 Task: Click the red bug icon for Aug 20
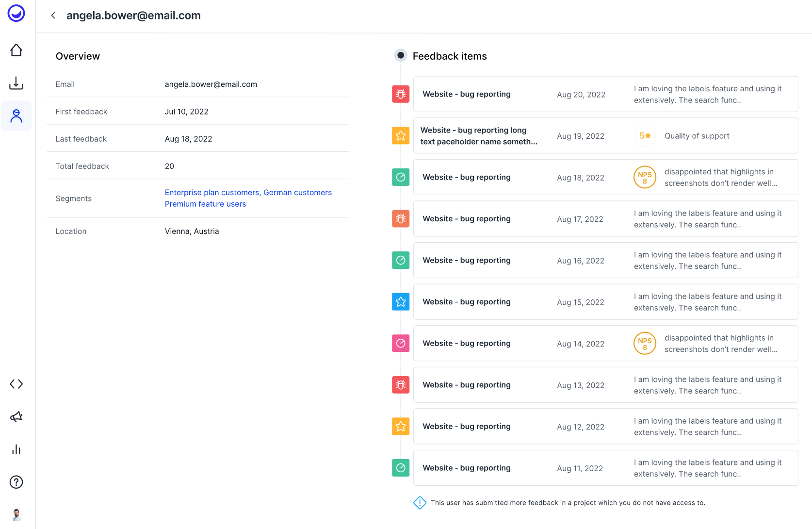point(401,94)
